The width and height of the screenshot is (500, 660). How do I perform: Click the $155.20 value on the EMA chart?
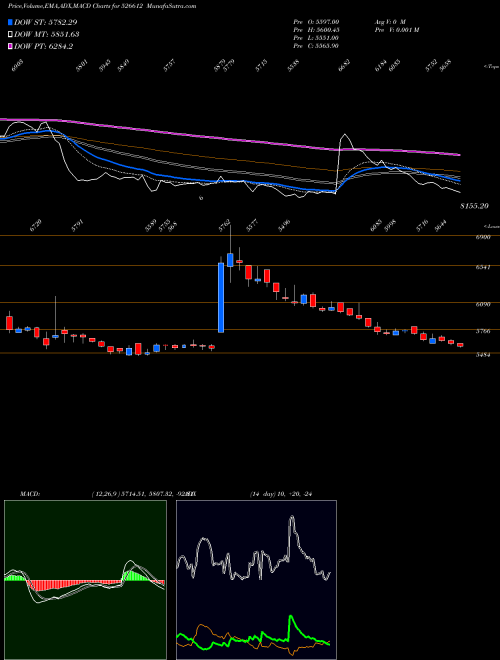(x=474, y=206)
